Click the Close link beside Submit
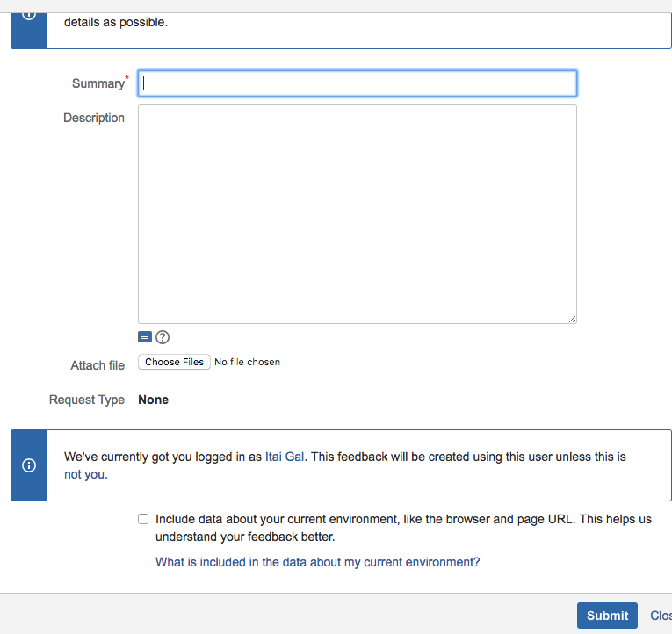 pyautogui.click(x=661, y=616)
